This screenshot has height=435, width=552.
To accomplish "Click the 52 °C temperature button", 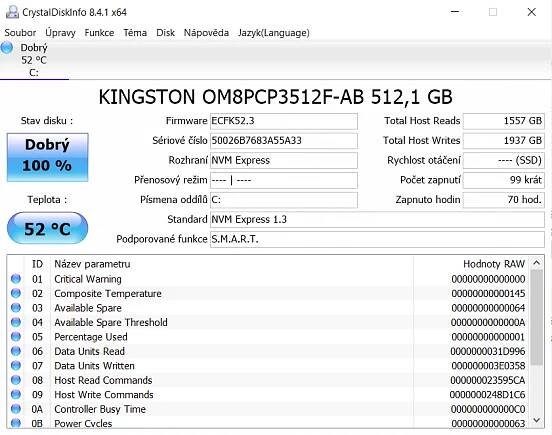I will [47, 228].
